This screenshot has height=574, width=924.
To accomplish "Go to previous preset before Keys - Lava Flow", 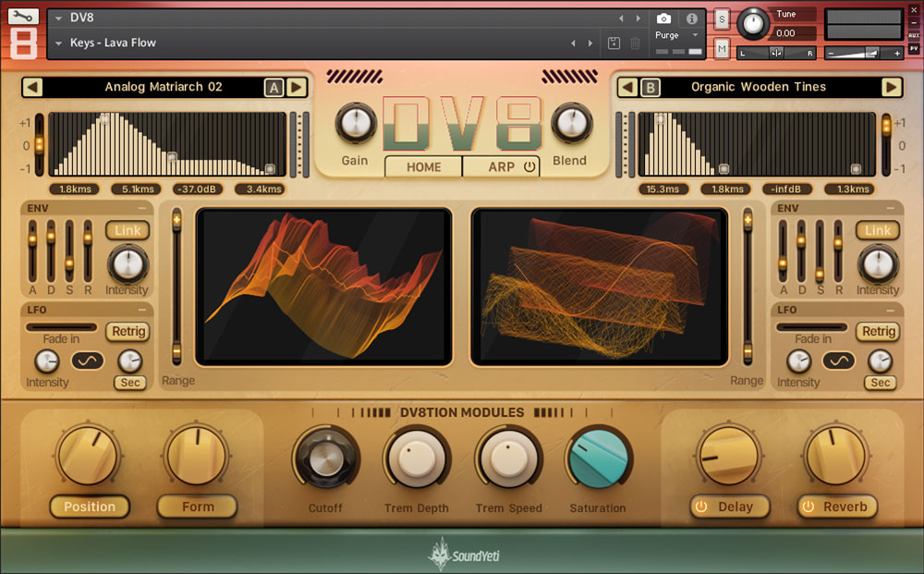I will [x=573, y=43].
